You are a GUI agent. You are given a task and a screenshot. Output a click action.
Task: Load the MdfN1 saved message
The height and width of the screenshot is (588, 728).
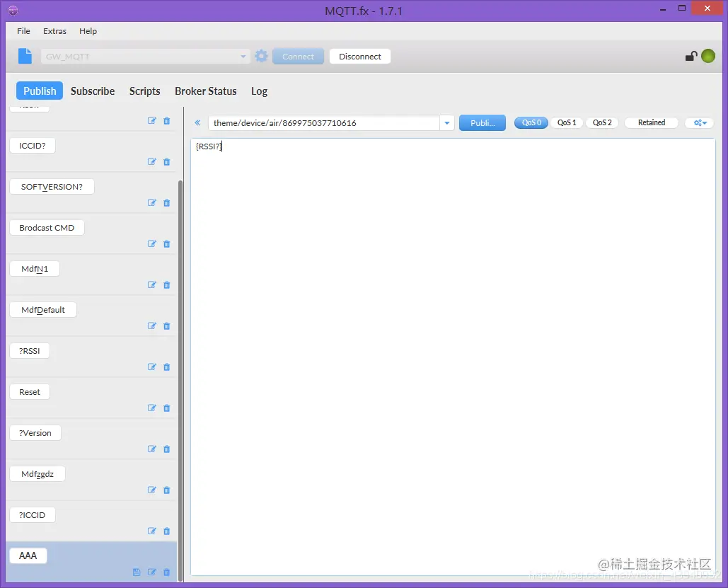coord(35,269)
